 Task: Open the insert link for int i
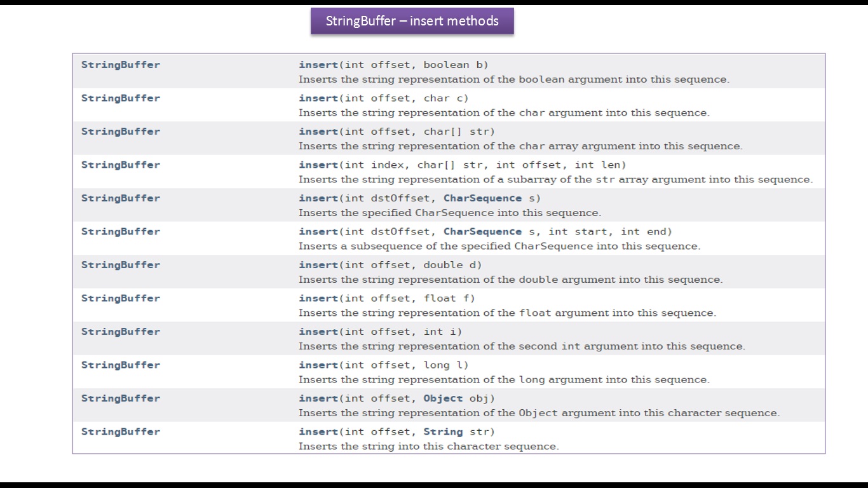tap(318, 332)
